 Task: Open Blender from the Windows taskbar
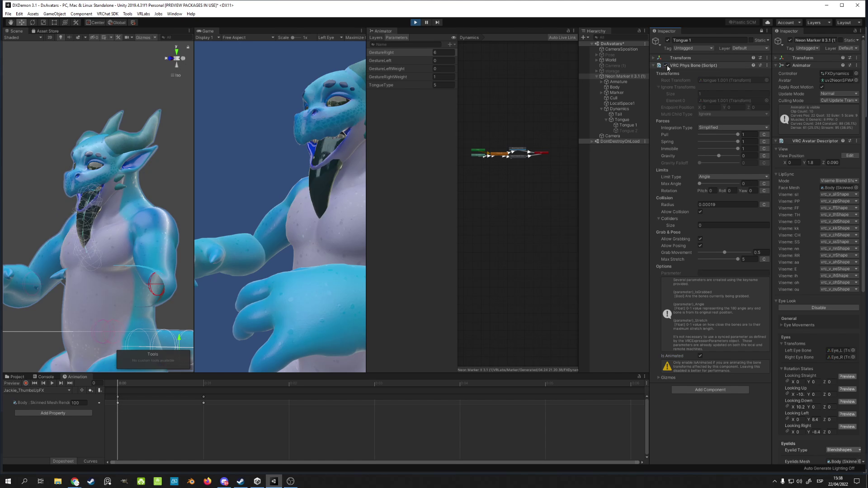(191, 481)
